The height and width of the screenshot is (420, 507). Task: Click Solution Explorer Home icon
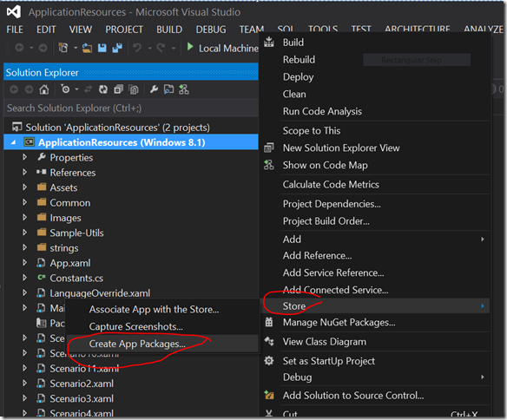(44, 89)
